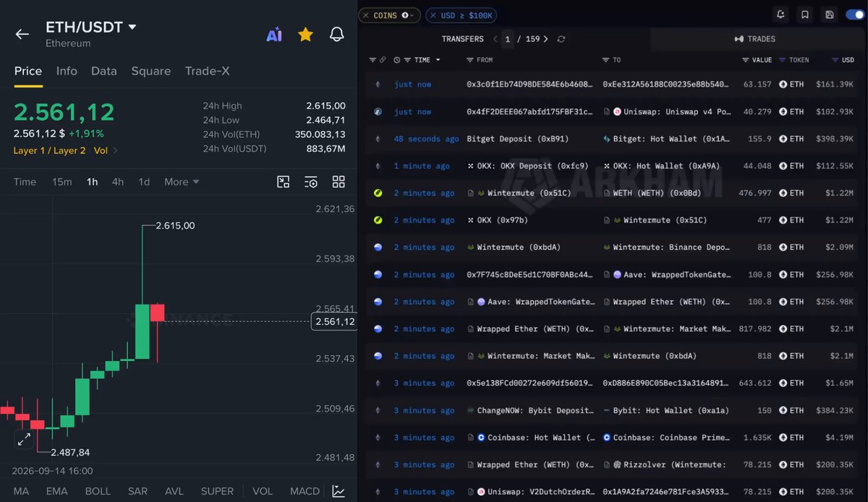Select the 4h chart interval

tap(118, 182)
